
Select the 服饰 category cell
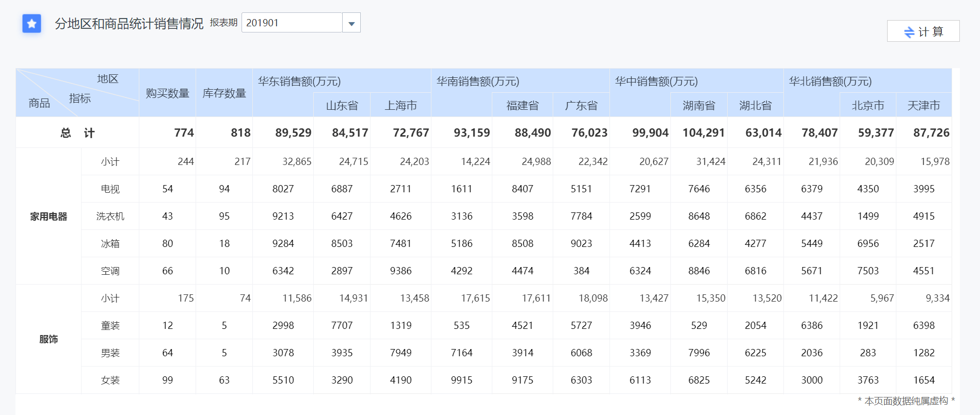pos(49,339)
